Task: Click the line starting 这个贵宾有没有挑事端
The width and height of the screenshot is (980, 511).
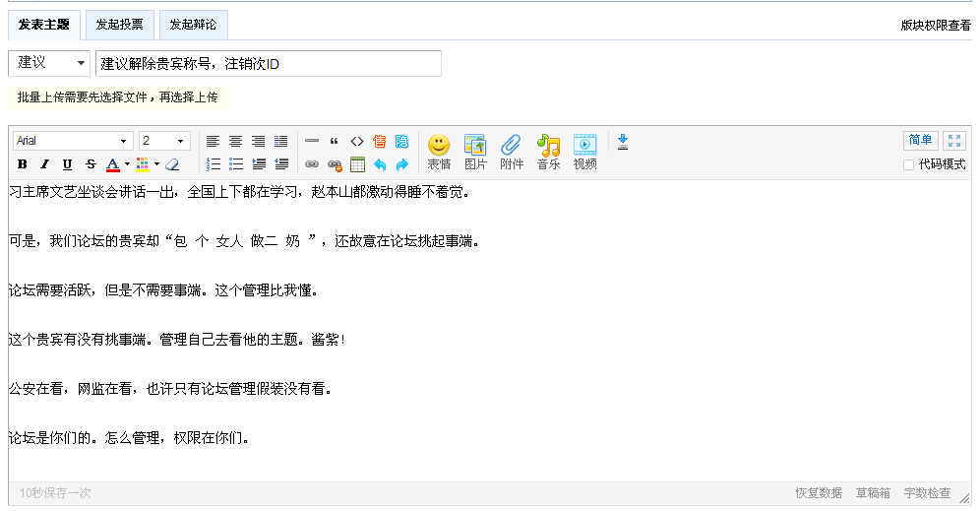Action: coord(177,341)
